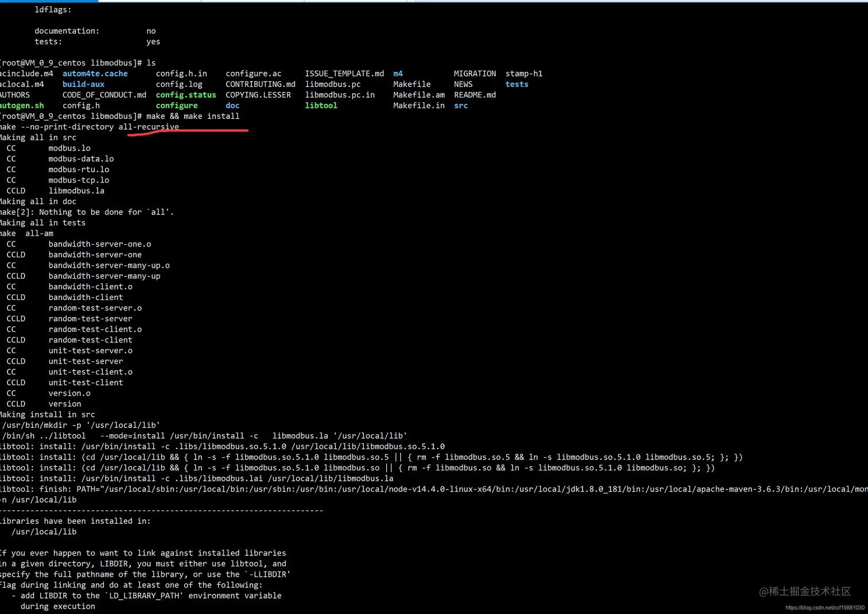Open the "tests" directory entry
Screen dimensions: 868x614
(x=516, y=84)
